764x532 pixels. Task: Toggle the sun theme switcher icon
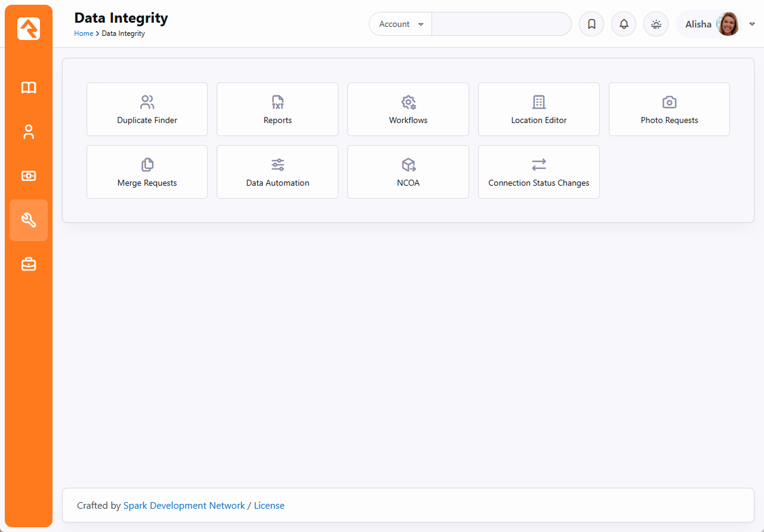click(656, 24)
